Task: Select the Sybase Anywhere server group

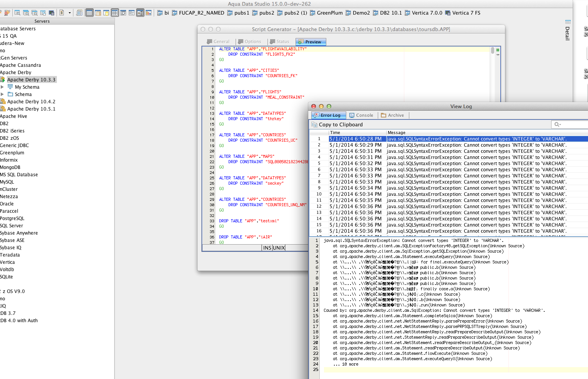Action: click(x=19, y=233)
